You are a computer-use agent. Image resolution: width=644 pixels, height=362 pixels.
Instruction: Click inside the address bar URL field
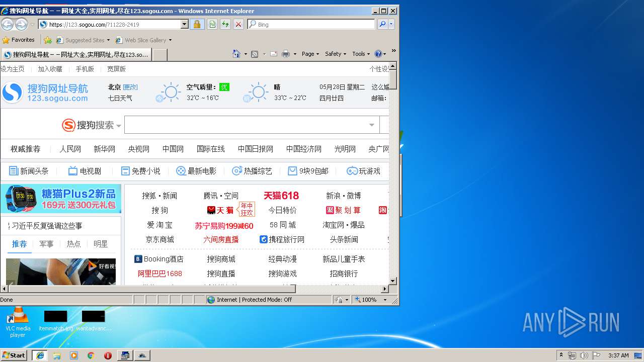(x=114, y=24)
